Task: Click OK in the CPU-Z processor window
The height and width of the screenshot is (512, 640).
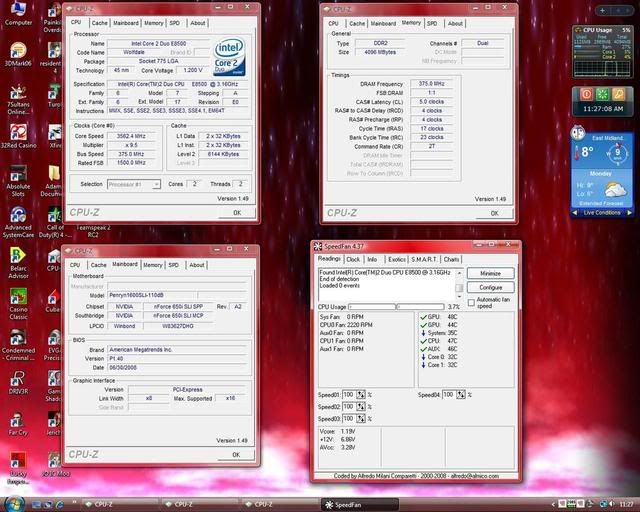Action: (237, 213)
